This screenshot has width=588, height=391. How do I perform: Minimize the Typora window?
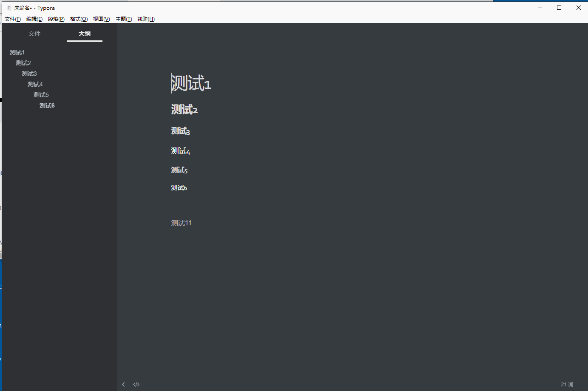click(540, 8)
